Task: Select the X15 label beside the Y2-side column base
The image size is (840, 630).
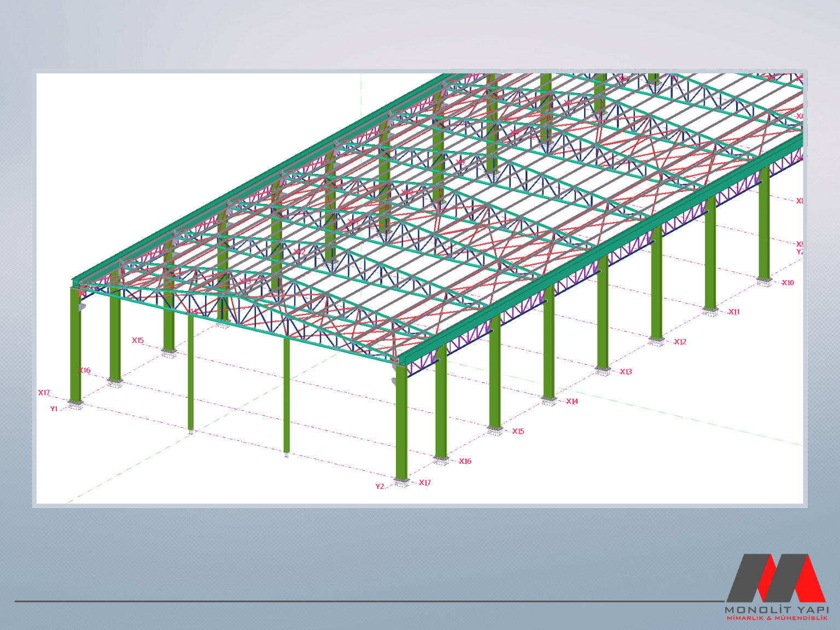Action: click(x=518, y=431)
